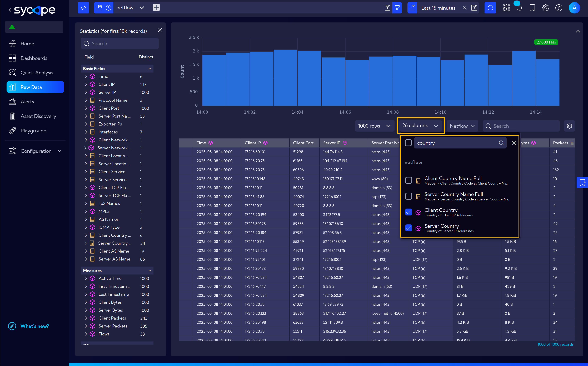Toggle the blue filter funnel icon

point(397,8)
